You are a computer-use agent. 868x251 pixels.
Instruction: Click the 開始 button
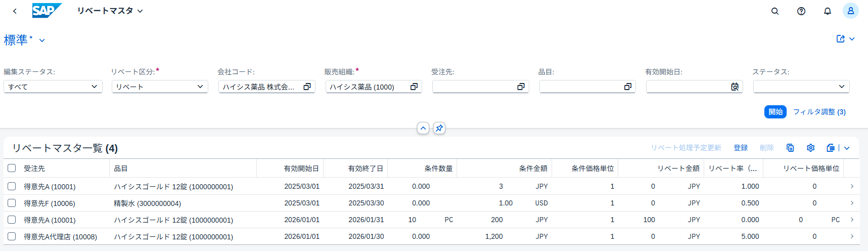775,112
